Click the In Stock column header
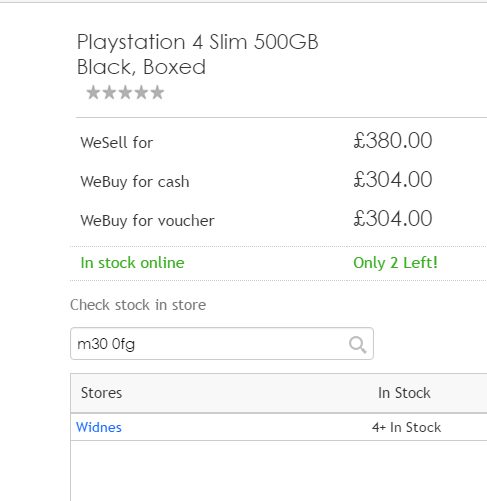The height and width of the screenshot is (501, 487). pos(404,393)
